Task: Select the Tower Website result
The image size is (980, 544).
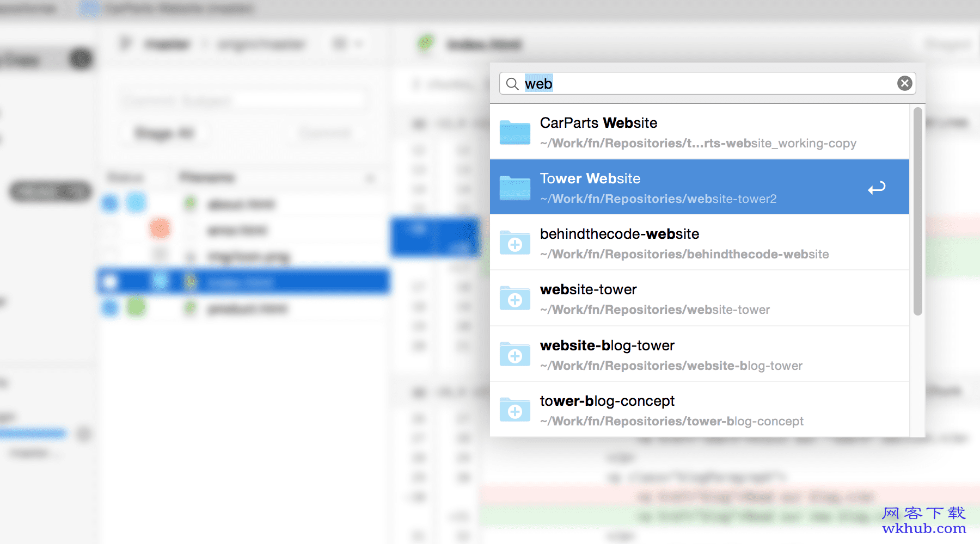Action: click(x=700, y=187)
